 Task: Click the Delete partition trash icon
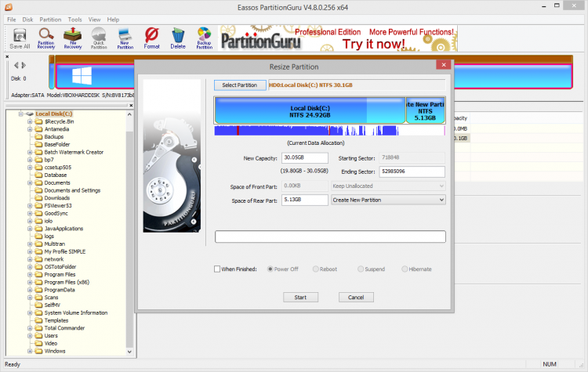pos(178,38)
